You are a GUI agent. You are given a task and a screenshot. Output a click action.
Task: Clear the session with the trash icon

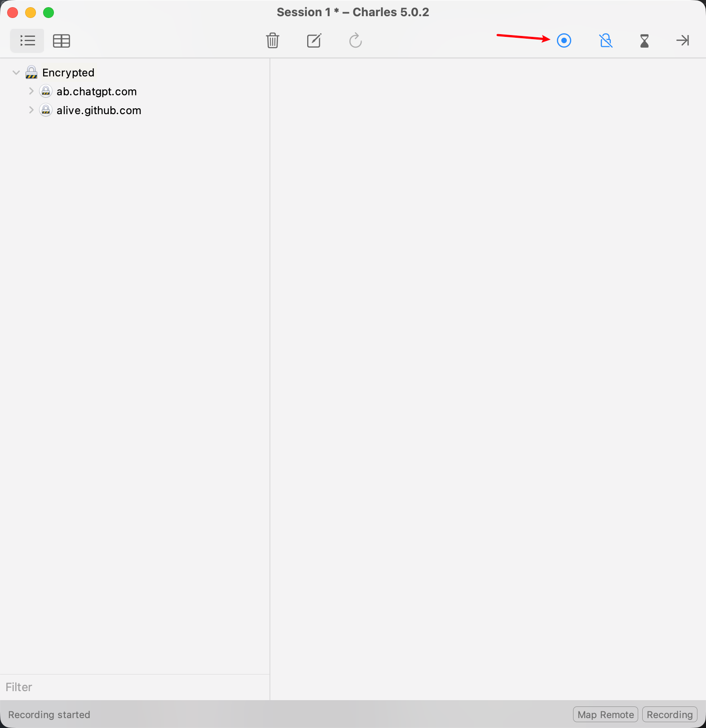[x=273, y=40]
